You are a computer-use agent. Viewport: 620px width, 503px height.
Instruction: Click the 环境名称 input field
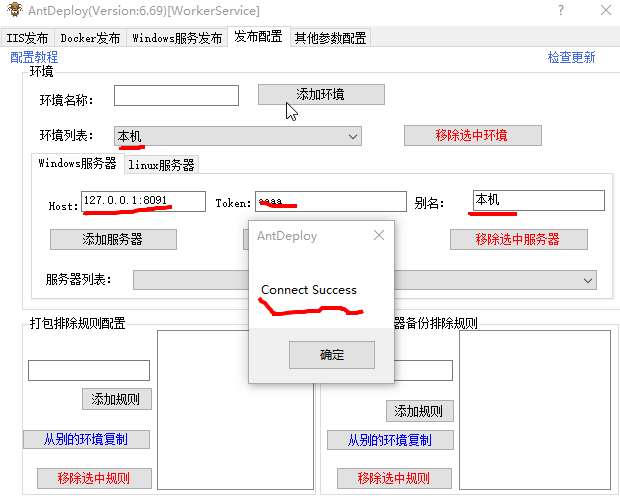click(176, 95)
